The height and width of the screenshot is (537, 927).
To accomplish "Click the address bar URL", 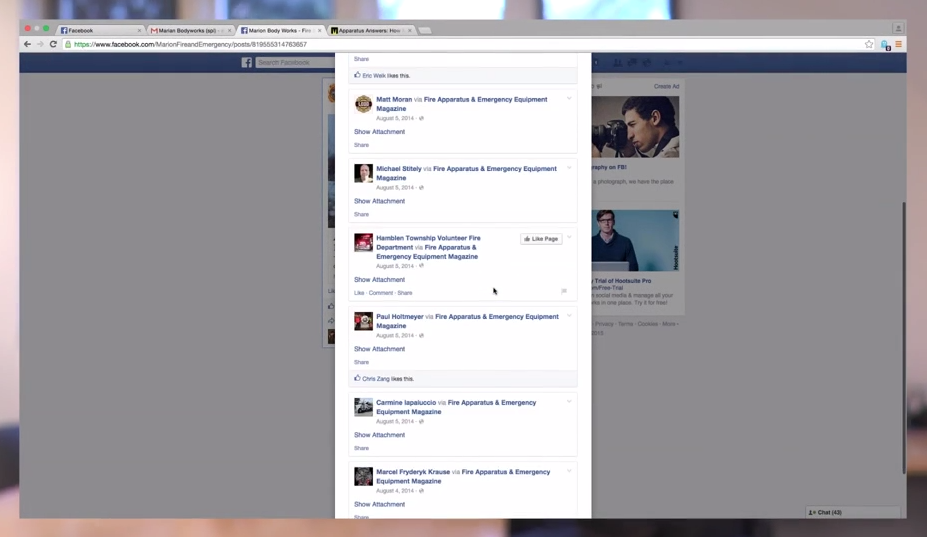I will coord(190,44).
